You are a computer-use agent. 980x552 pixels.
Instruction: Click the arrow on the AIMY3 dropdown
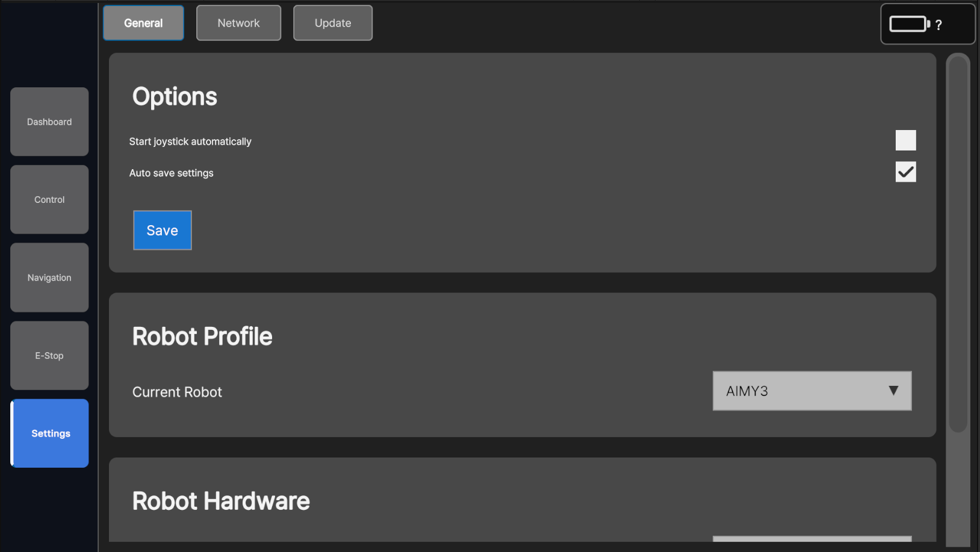893,391
